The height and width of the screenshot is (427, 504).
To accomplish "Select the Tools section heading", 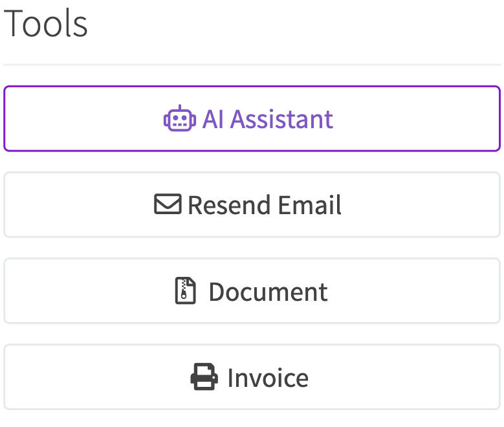I will [x=45, y=23].
